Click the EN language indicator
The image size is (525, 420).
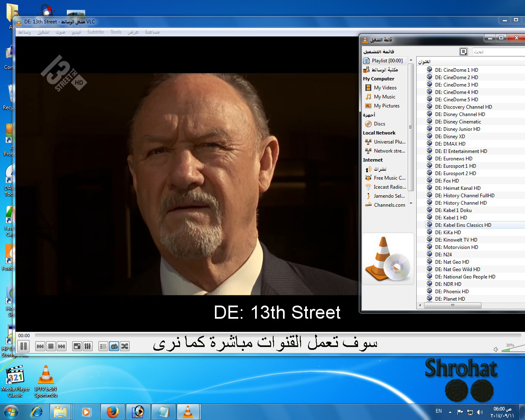click(x=438, y=411)
